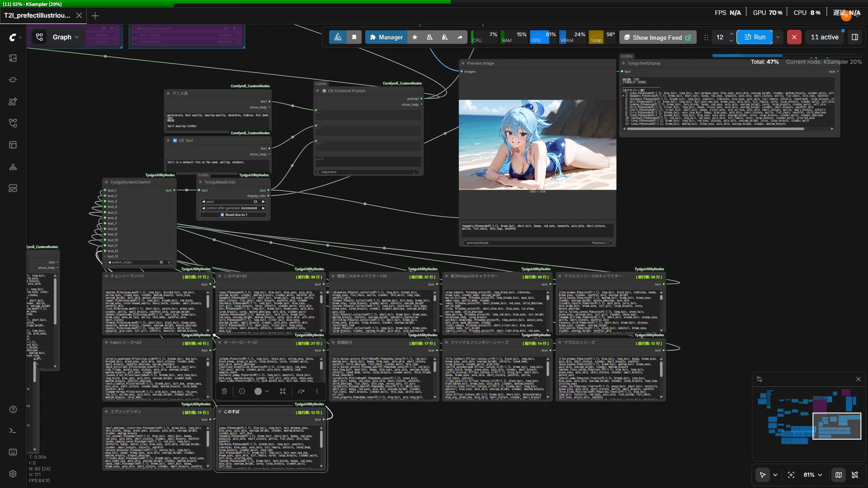
Task: Switch to the T2I_prefectillustriou... workflow tab
Action: click(38, 15)
